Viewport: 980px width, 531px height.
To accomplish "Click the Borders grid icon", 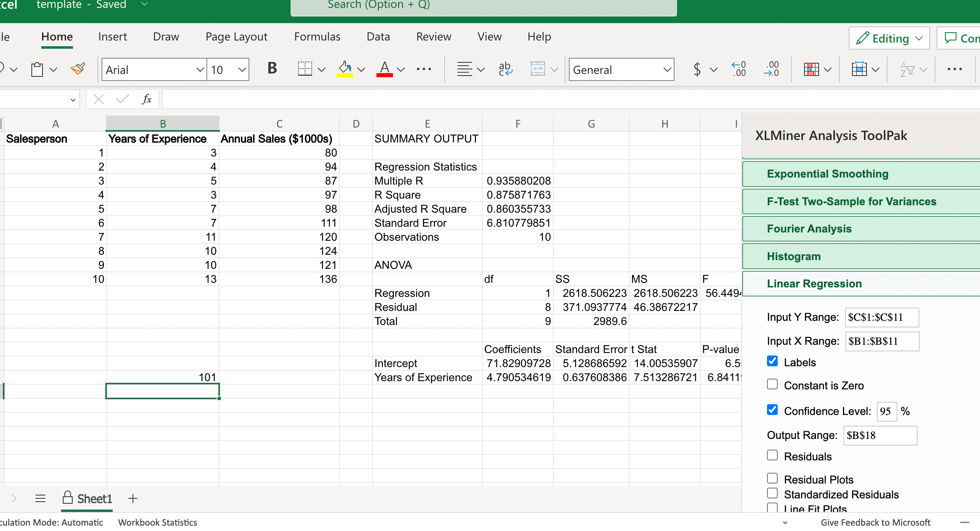I will pyautogui.click(x=305, y=69).
